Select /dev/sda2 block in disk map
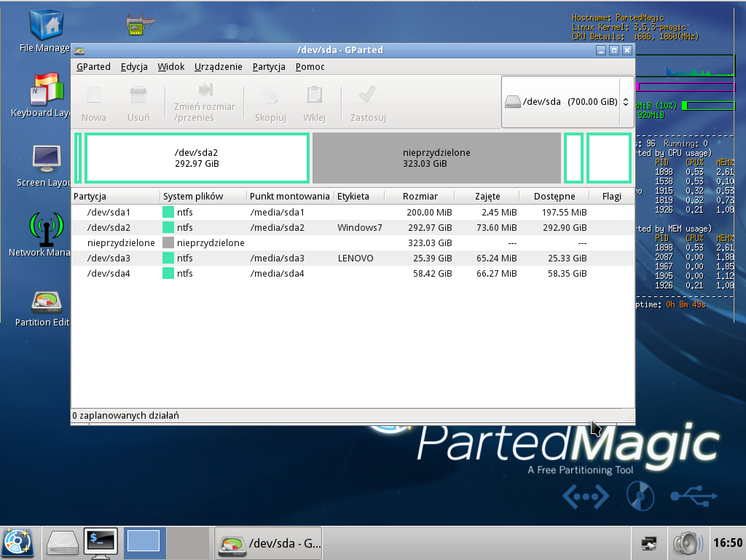 tap(197, 158)
